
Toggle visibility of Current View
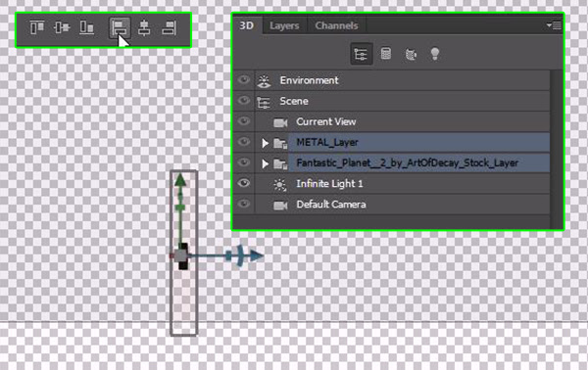tap(244, 121)
